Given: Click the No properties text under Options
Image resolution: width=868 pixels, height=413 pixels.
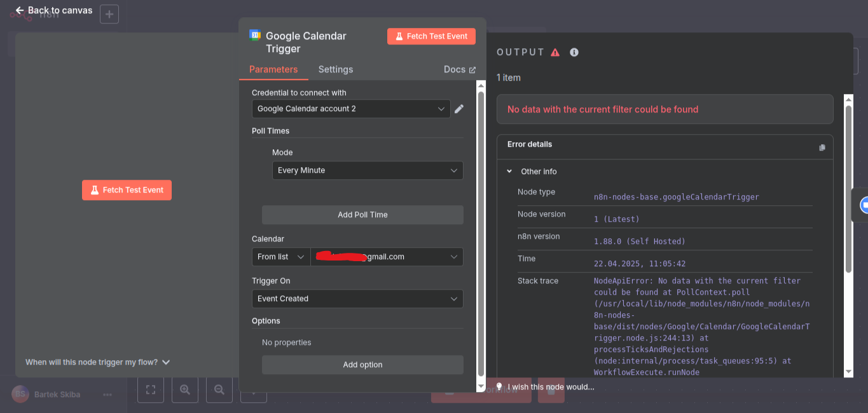Looking at the screenshot, I should click(287, 342).
